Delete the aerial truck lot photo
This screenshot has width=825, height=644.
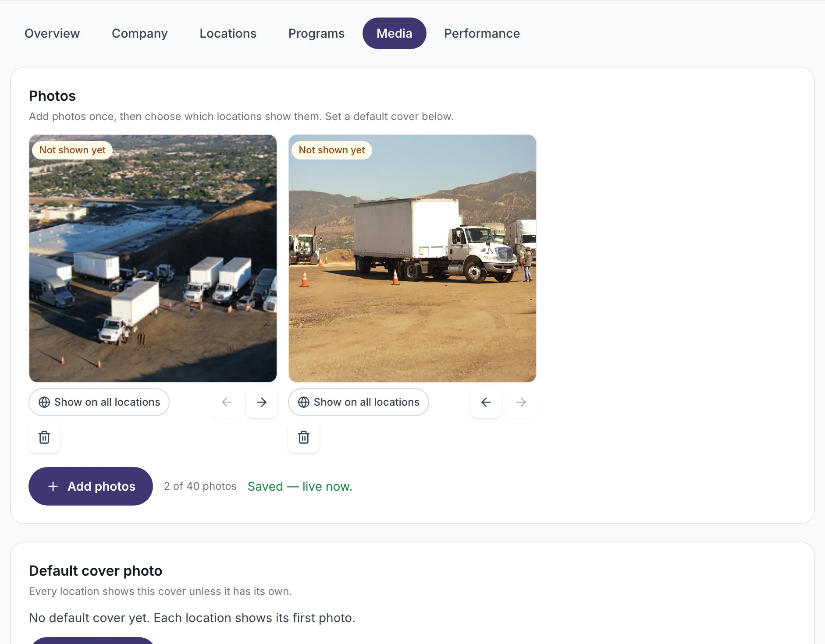click(44, 437)
